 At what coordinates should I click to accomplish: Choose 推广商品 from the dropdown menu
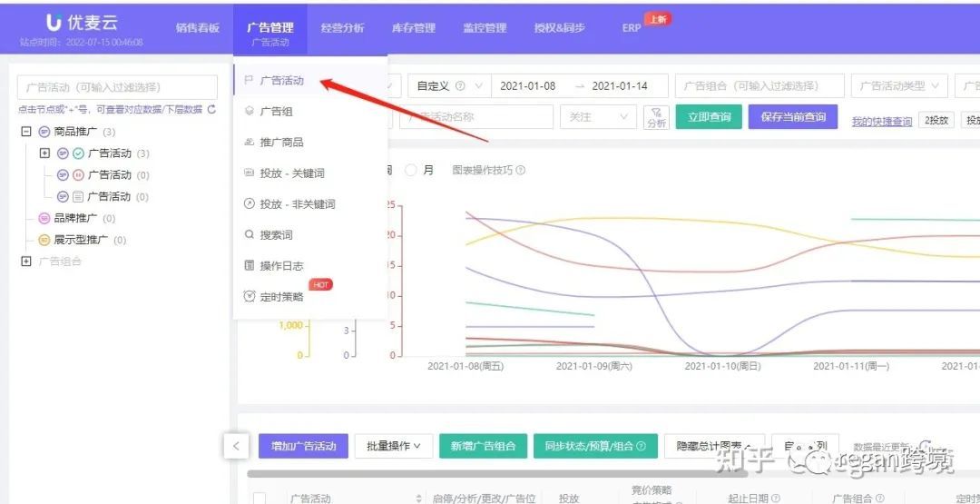310,142
